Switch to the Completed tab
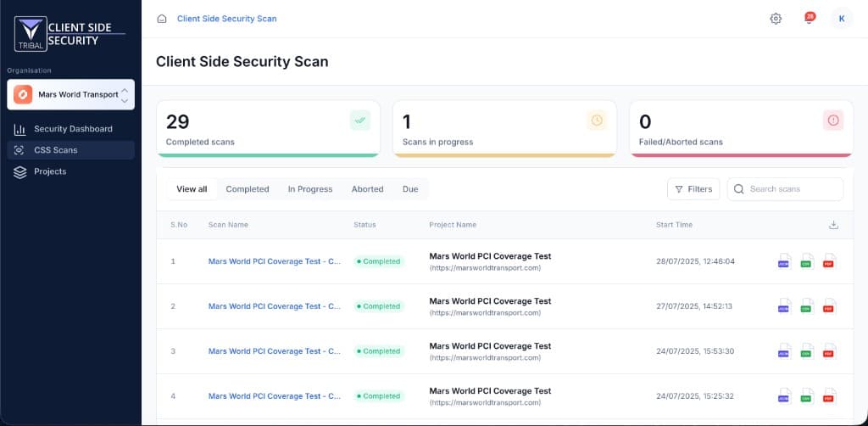This screenshot has height=426, width=868. coord(248,189)
